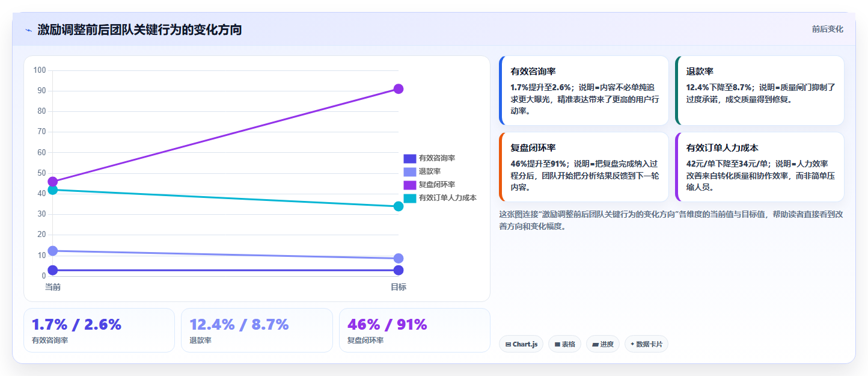This screenshot has width=868, height=376.
Task: Select the 数据卡片 tag
Action: [x=646, y=344]
